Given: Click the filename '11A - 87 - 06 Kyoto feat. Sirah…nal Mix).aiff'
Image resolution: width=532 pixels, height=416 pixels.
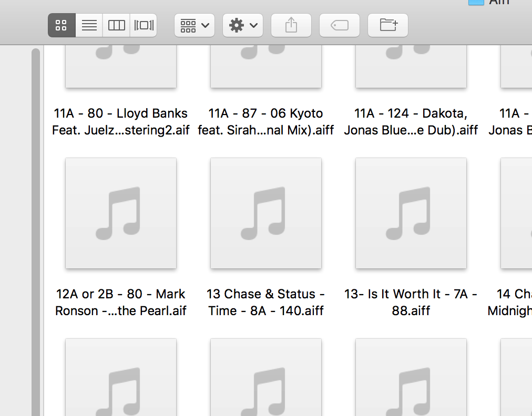Looking at the screenshot, I should [x=266, y=122].
